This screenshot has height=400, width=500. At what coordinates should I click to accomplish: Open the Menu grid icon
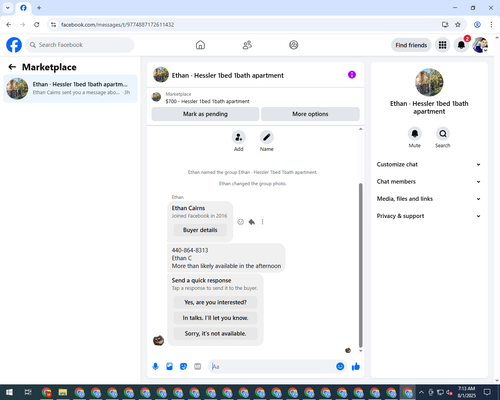pyautogui.click(x=442, y=45)
